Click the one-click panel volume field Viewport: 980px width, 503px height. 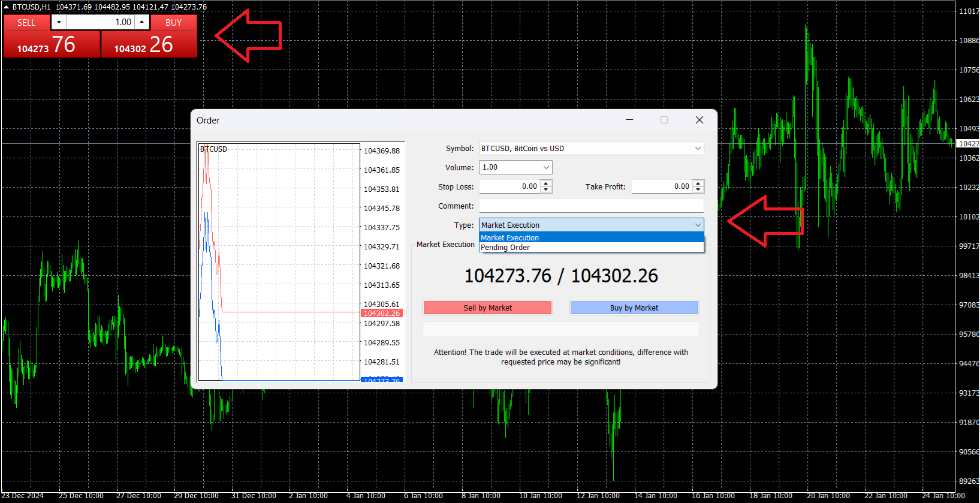click(x=99, y=22)
